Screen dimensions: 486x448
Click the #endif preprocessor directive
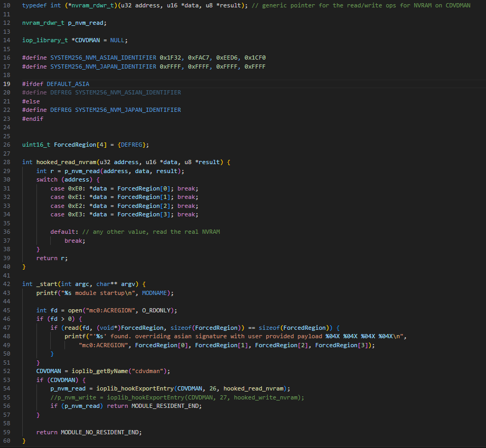[33, 119]
